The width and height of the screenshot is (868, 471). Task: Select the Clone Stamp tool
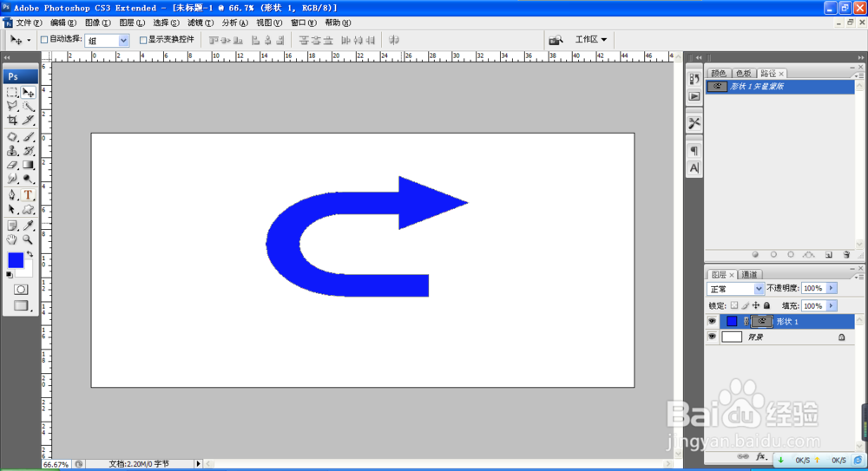(x=12, y=151)
